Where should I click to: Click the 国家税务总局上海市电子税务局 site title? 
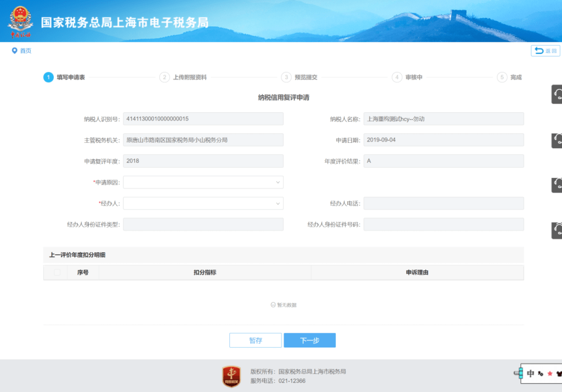(125, 22)
